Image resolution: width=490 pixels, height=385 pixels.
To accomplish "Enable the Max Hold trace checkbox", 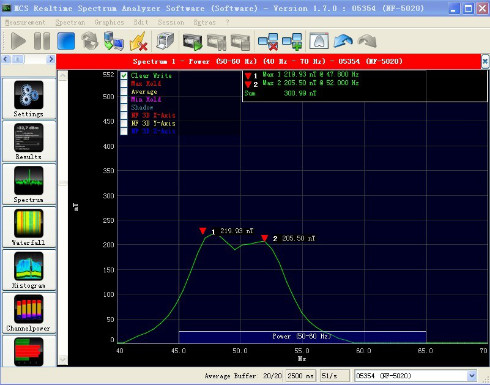I will point(124,84).
